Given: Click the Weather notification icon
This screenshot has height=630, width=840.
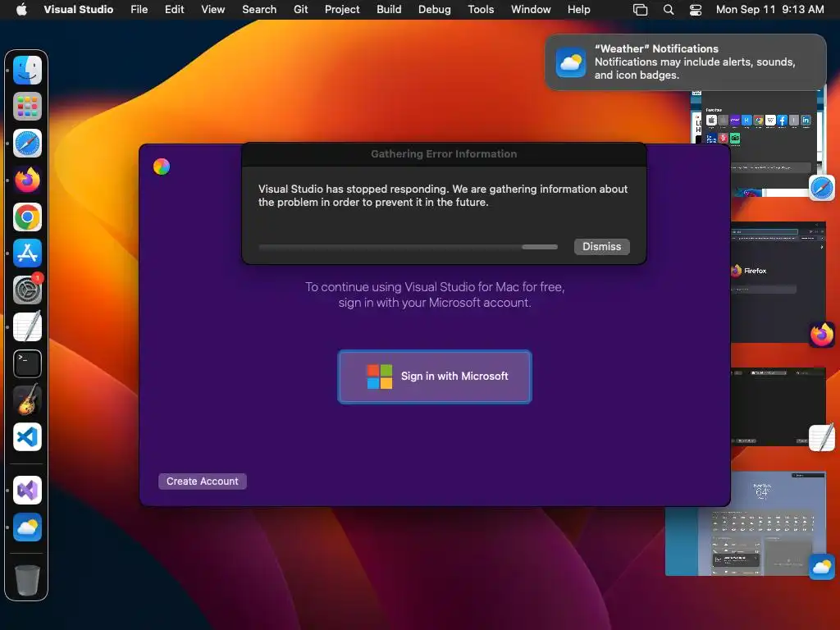Looking at the screenshot, I should click(571, 62).
